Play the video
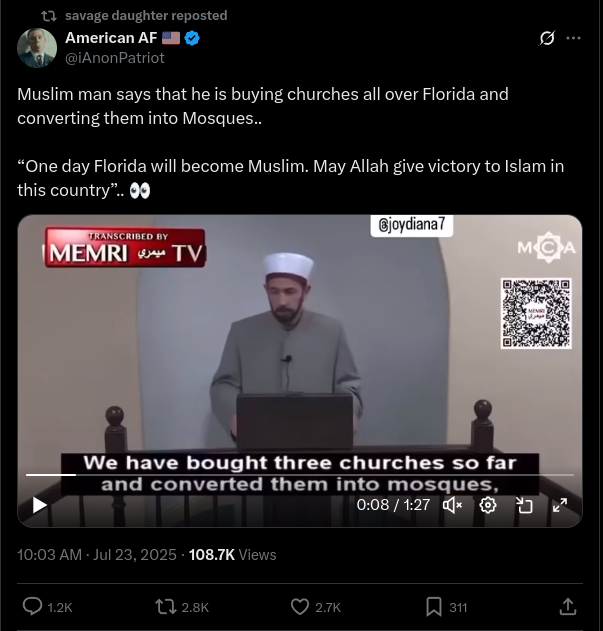Image resolution: width=603 pixels, height=631 pixels. coord(39,505)
